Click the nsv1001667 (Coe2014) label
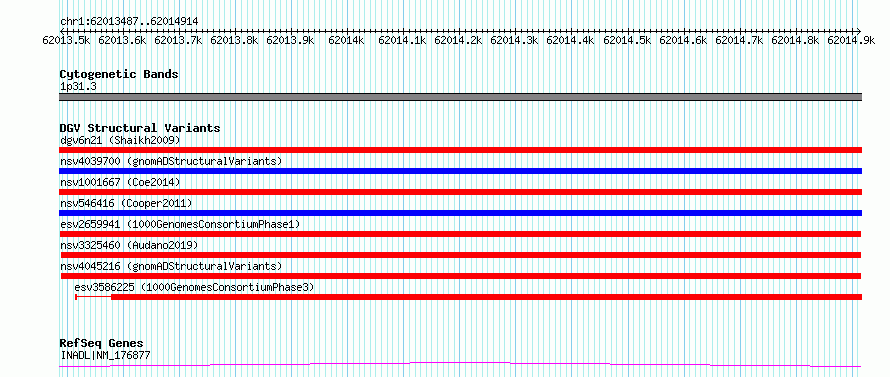The width and height of the screenshot is (890, 377). 120,182
